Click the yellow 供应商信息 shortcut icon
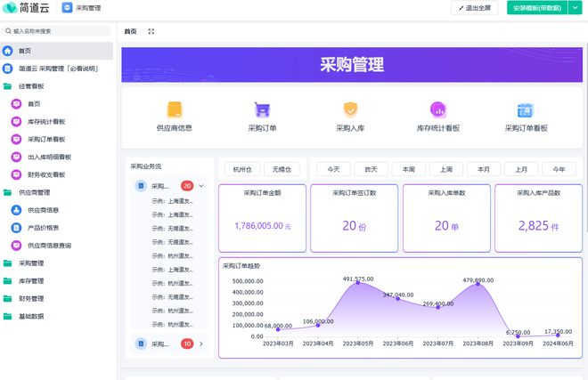 tap(175, 109)
